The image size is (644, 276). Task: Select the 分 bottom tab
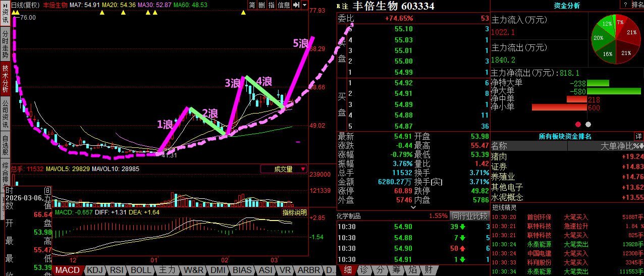(381, 270)
